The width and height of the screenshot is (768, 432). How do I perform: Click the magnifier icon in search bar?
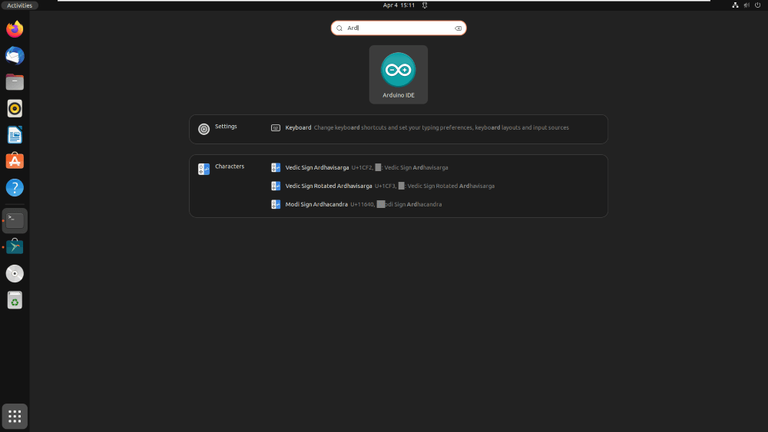339,28
